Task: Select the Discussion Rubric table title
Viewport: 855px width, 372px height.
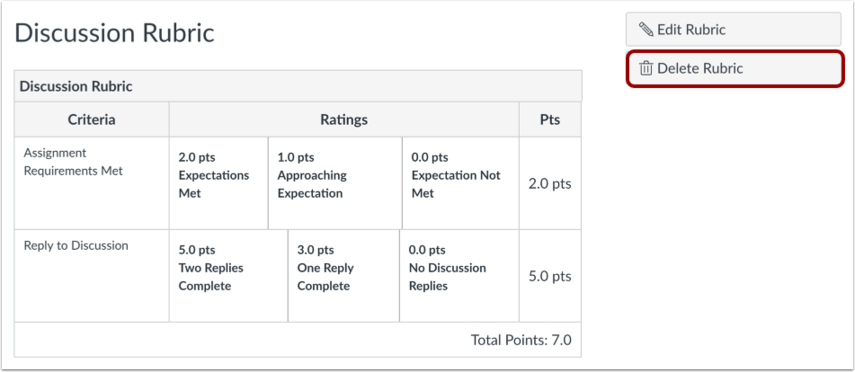Action: 76,86
